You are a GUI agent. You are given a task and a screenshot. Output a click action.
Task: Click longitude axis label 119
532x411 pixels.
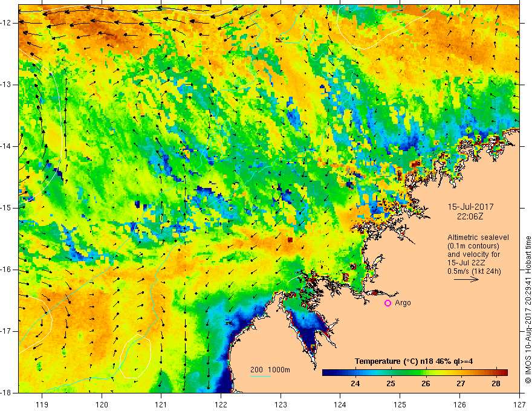click(42, 404)
